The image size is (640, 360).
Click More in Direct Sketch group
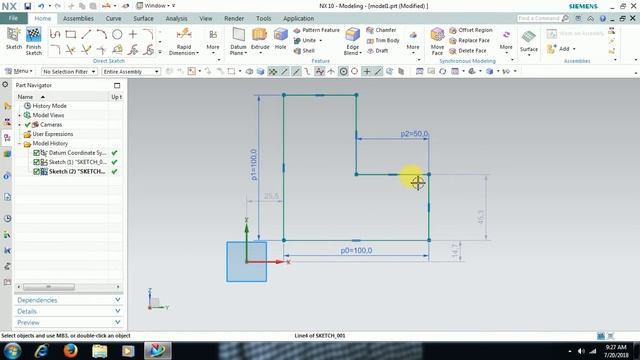[213, 40]
